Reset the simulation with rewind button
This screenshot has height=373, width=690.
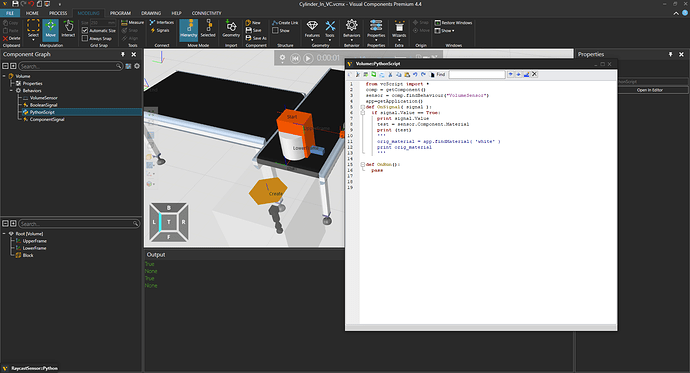pyautogui.click(x=295, y=58)
